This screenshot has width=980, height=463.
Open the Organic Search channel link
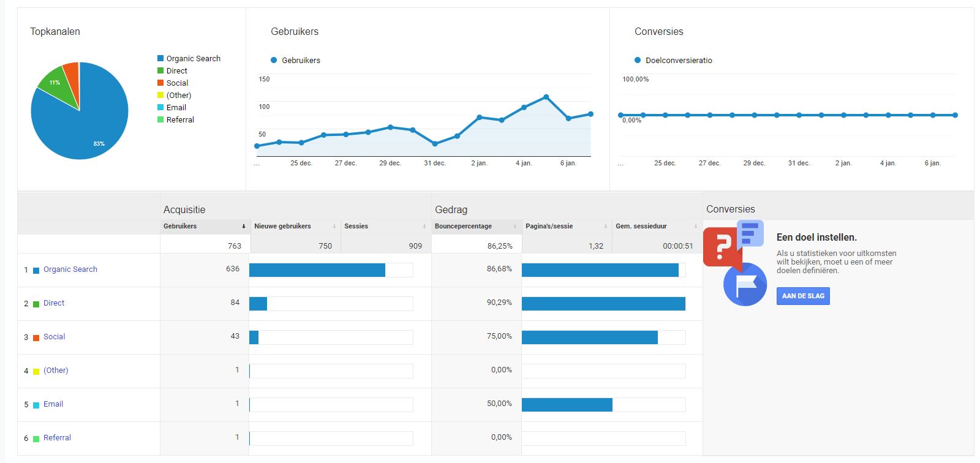point(70,269)
